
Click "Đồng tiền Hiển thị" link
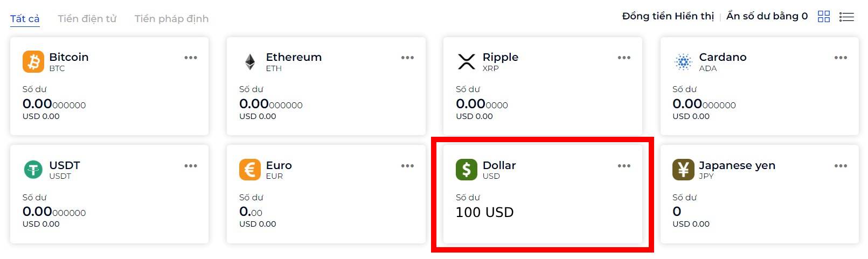(668, 16)
